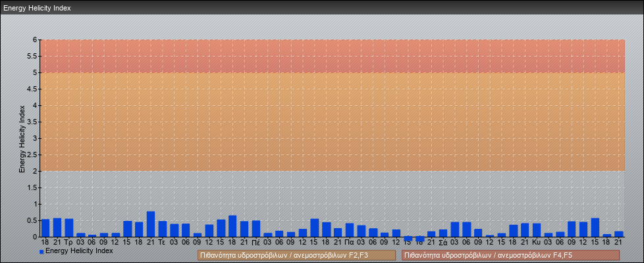Click the rotated Energy Helicity Index axis title

click(22, 139)
